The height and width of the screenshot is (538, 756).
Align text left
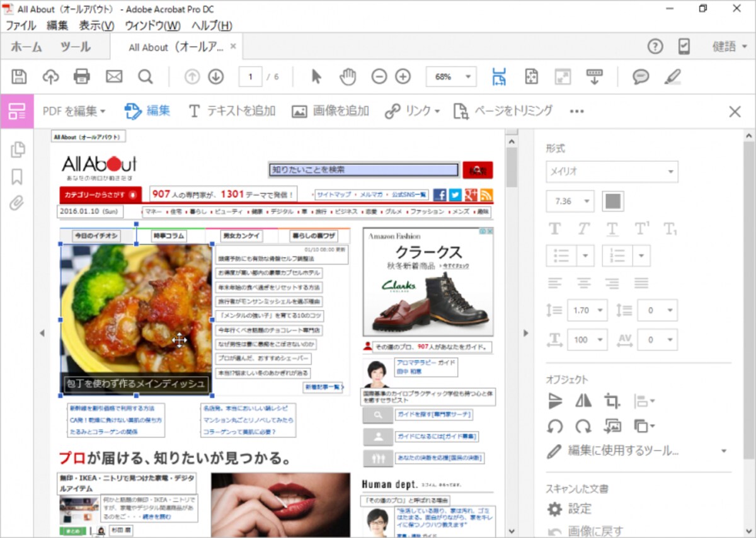pos(555,283)
